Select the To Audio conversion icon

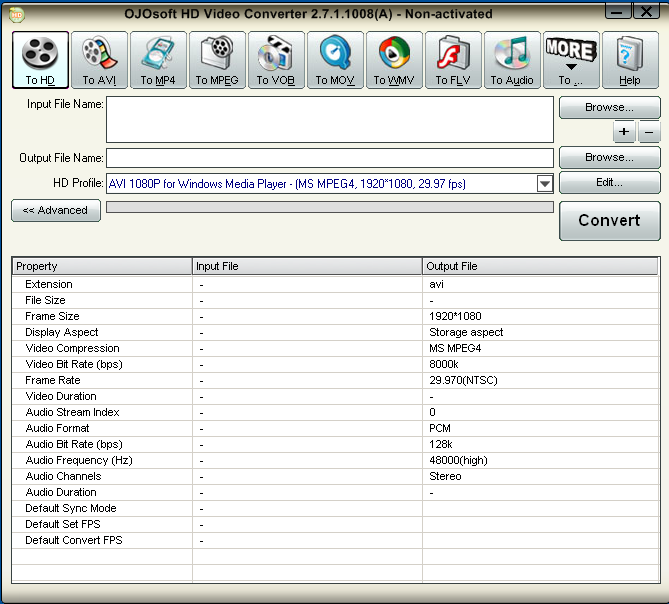tap(512, 60)
